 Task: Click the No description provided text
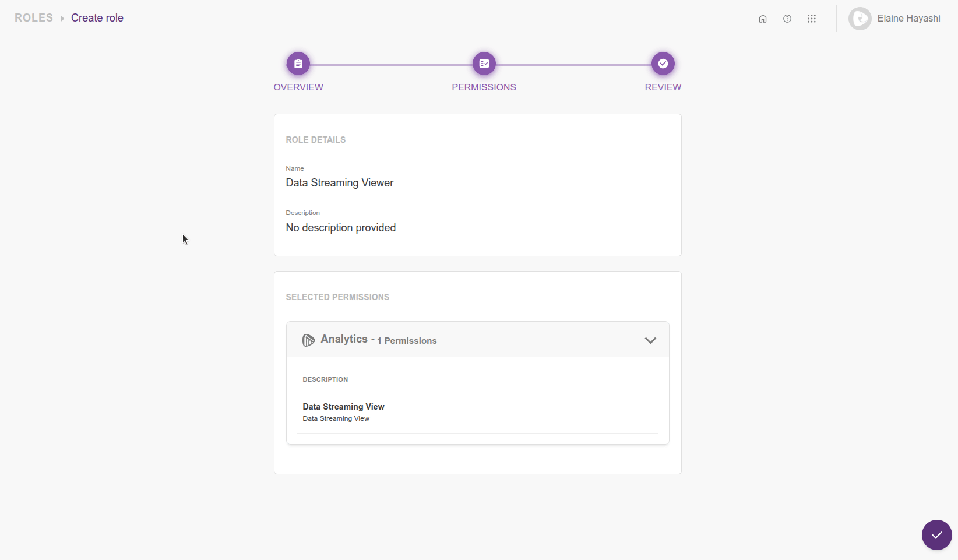[x=340, y=227]
